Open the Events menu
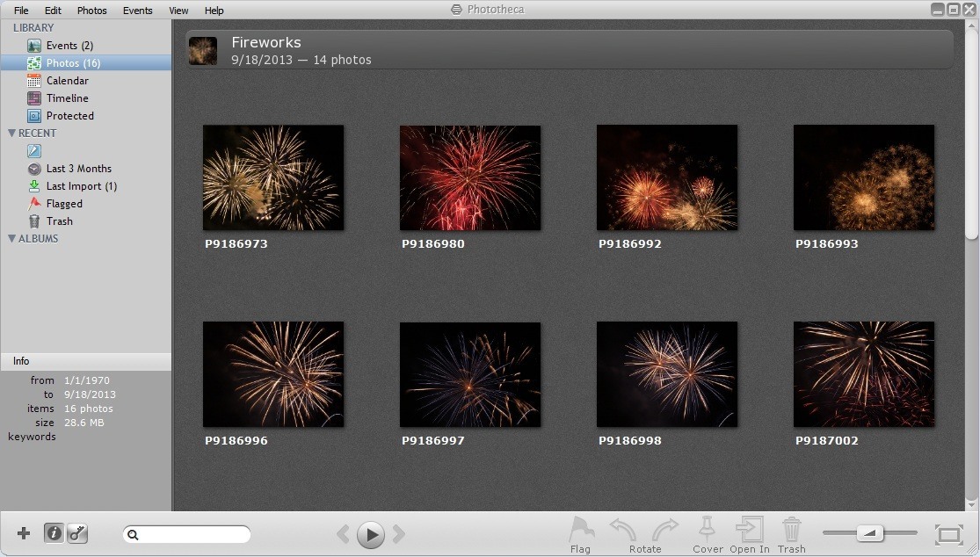980x557 pixels. click(138, 10)
